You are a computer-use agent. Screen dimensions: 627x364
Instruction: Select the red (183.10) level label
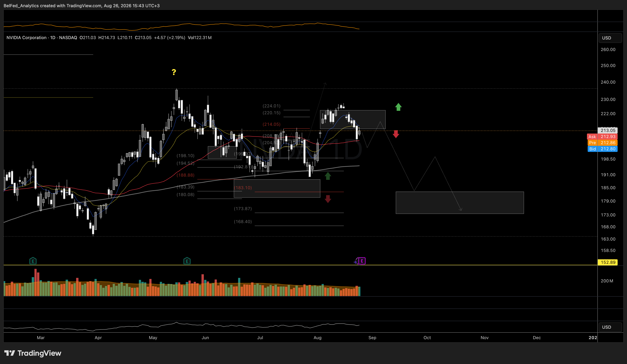(243, 188)
